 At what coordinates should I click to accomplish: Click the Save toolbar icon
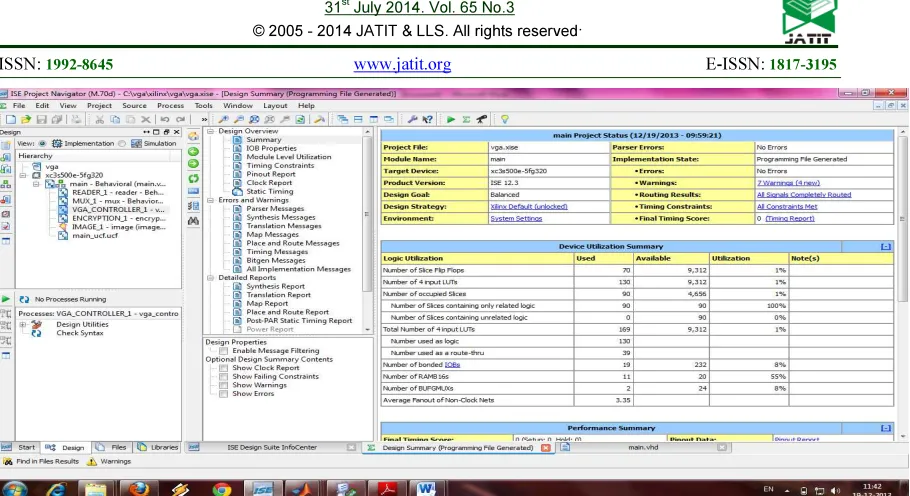tap(41, 120)
